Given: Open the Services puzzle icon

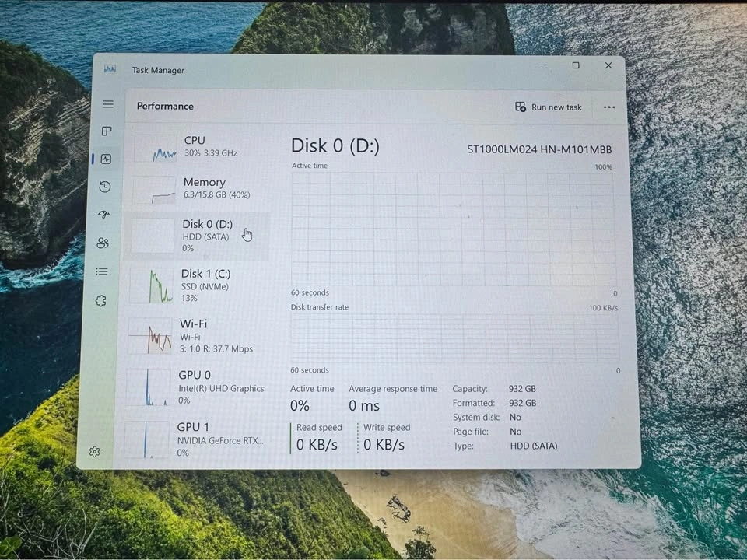Looking at the screenshot, I should coord(100,301).
